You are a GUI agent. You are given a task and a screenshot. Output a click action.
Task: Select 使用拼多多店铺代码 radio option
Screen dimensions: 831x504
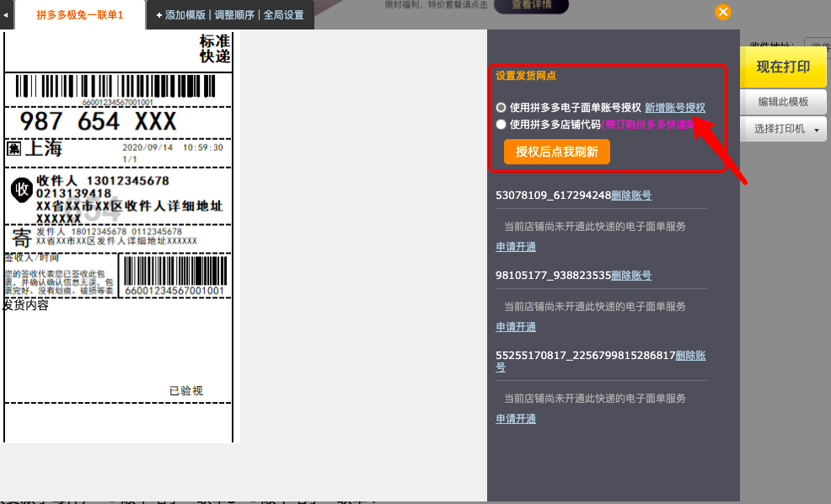click(x=501, y=125)
